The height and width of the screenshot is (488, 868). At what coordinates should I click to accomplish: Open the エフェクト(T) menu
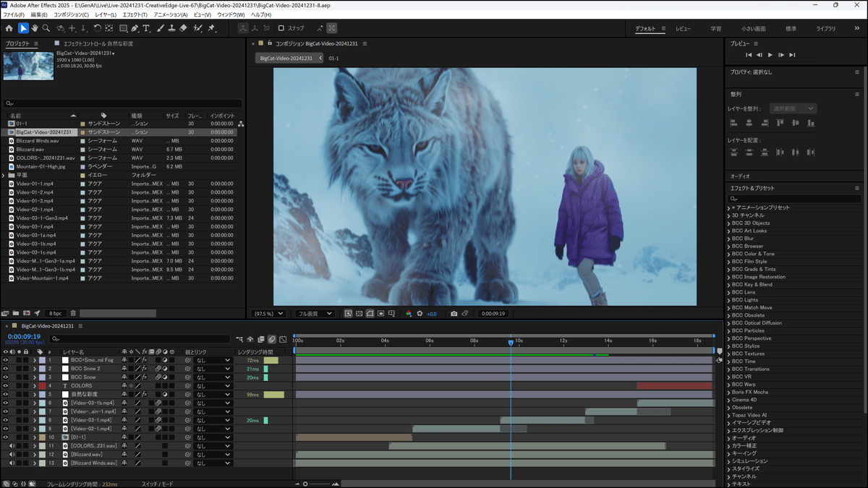coord(135,14)
